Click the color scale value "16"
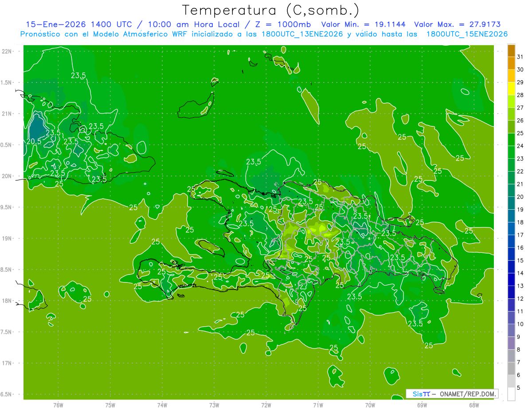 point(520,247)
